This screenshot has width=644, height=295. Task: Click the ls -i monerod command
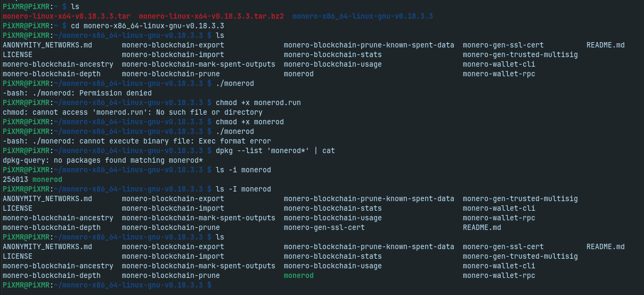tap(243, 170)
